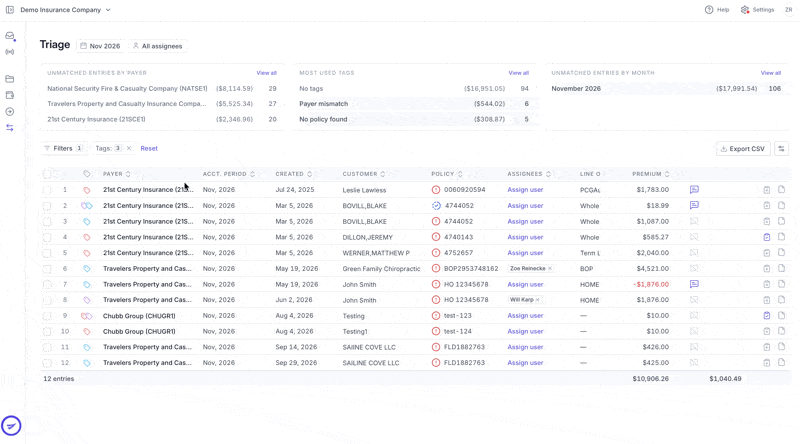Click Assign user on the Leslie Lawless row
Viewport: 800px width, 444px height.
coord(525,189)
